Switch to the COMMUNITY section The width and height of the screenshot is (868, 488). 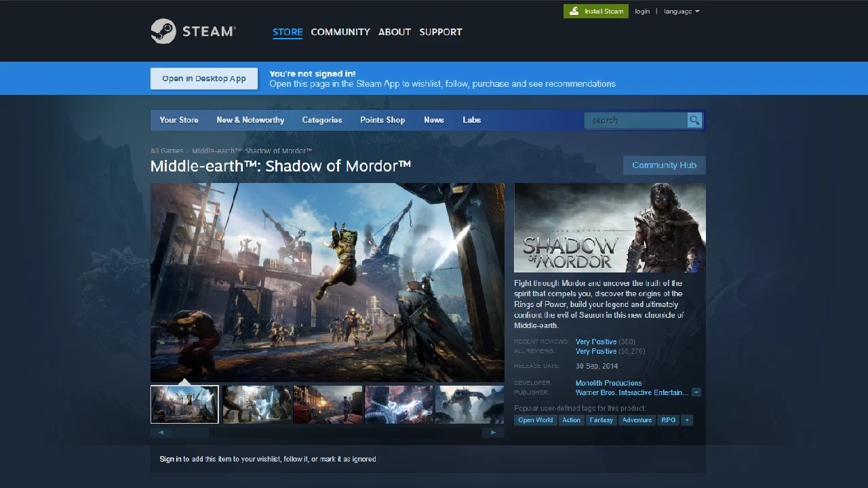[340, 32]
